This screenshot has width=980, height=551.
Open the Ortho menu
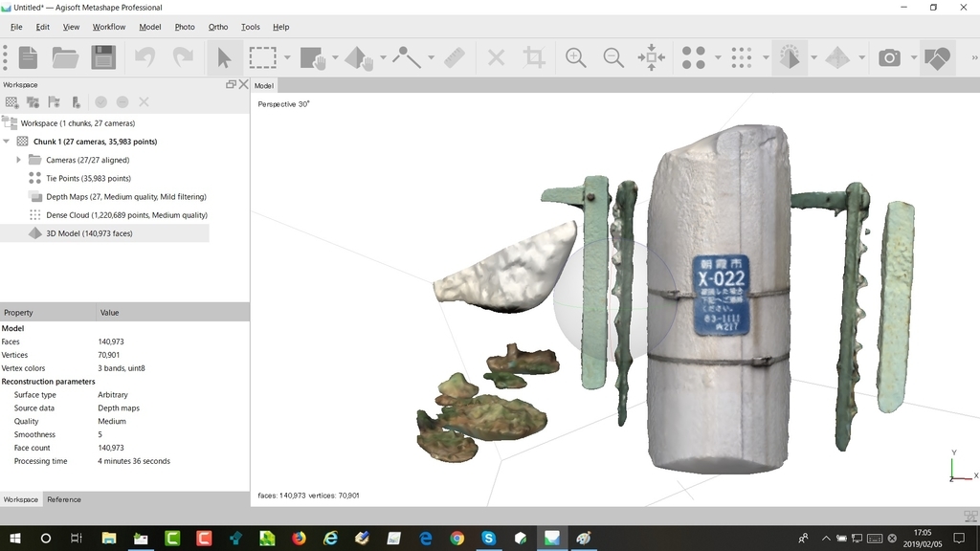click(218, 27)
